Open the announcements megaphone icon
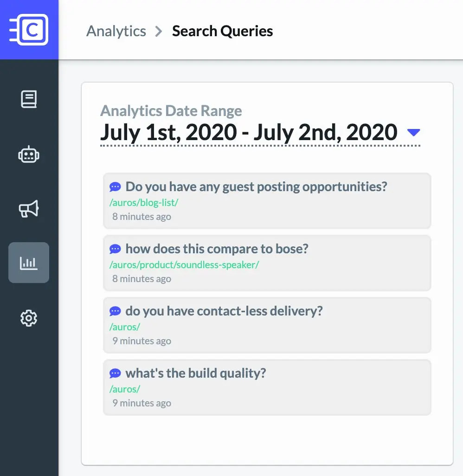The height and width of the screenshot is (476, 463). (29, 209)
